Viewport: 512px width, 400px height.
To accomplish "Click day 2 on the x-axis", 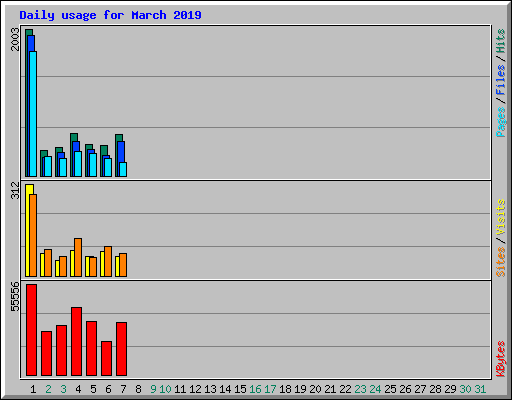I will point(48,389).
